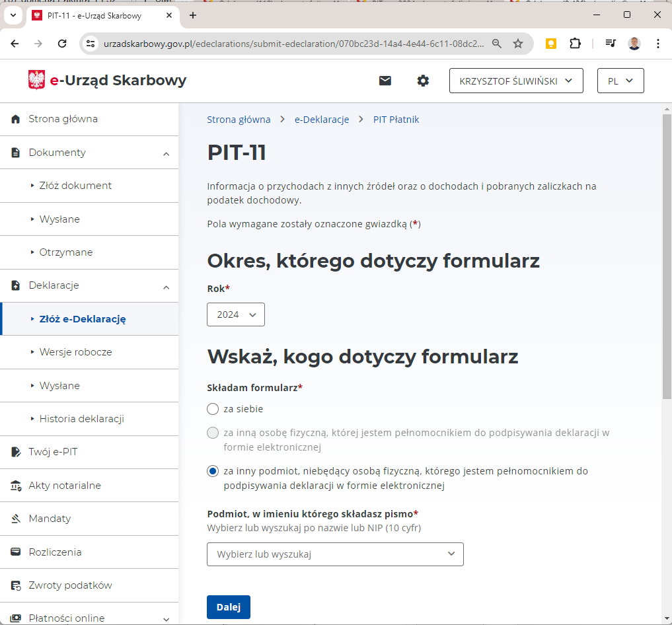Select "za inną osobę fizyczną" radio option
This screenshot has width=672, height=625.
[213, 433]
